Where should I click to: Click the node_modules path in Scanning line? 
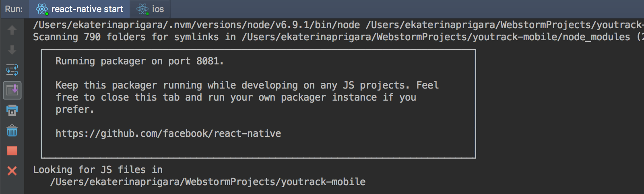(x=436, y=37)
